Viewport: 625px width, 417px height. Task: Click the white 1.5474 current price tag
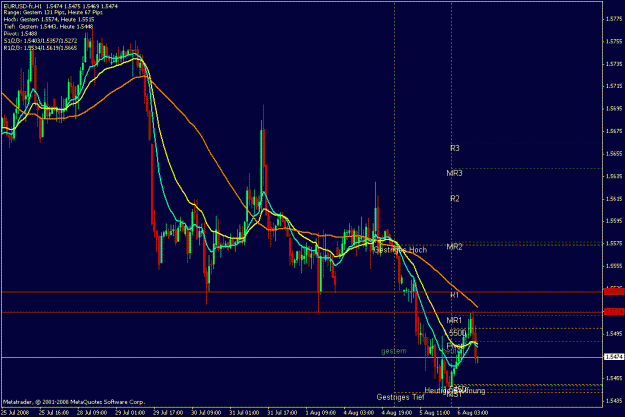(614, 357)
